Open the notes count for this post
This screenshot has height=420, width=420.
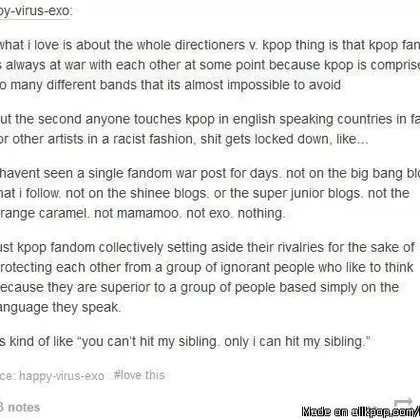20,407
